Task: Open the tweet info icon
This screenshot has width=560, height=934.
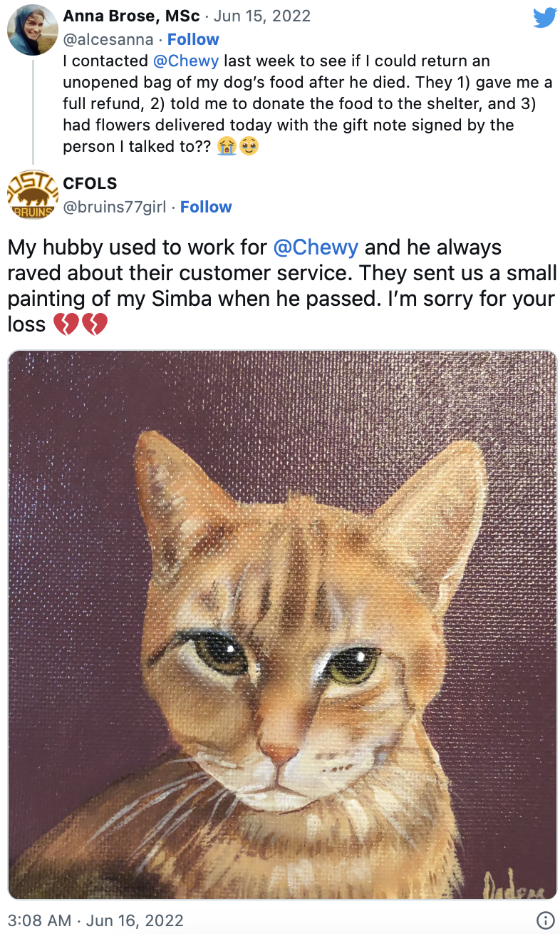Action: pos(545,920)
